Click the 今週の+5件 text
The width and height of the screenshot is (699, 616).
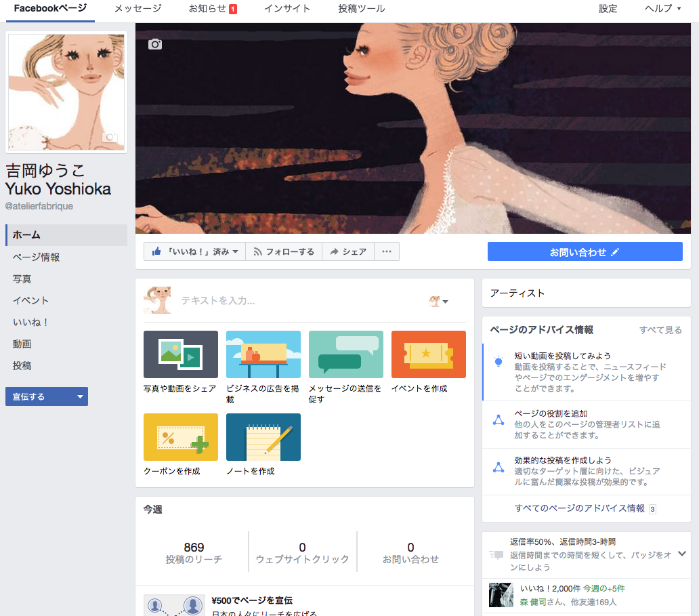click(x=604, y=588)
